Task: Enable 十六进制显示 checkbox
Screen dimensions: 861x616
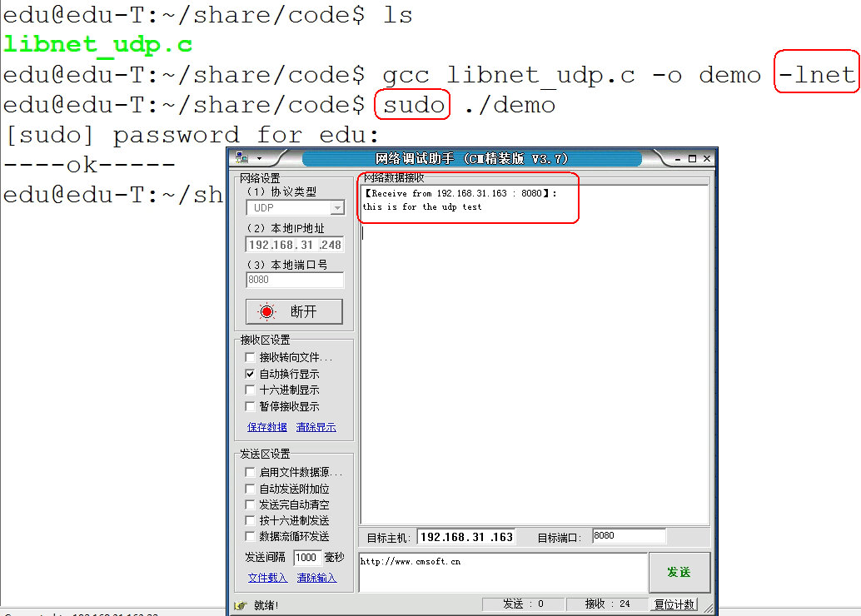Action: click(250, 390)
